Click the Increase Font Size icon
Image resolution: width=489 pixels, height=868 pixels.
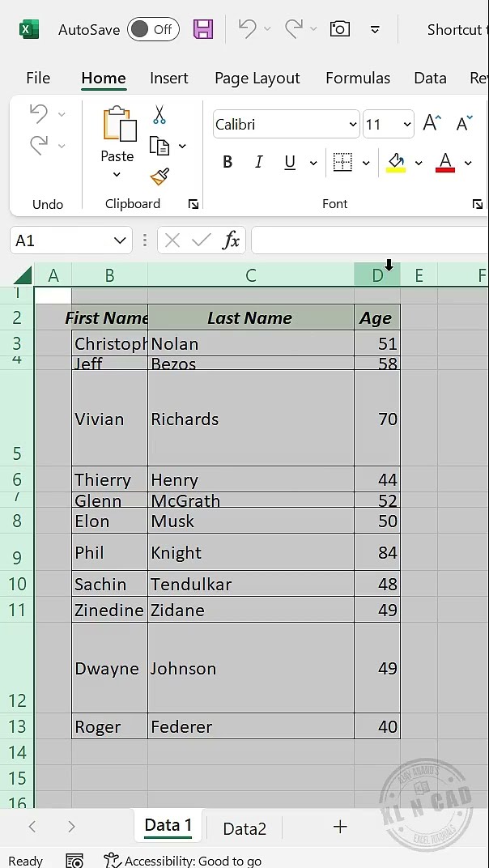(x=432, y=124)
